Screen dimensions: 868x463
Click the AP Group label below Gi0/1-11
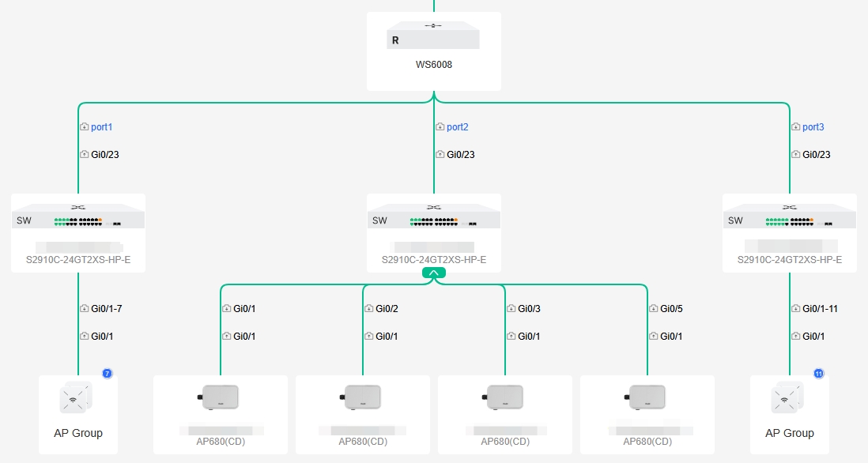tap(790, 433)
